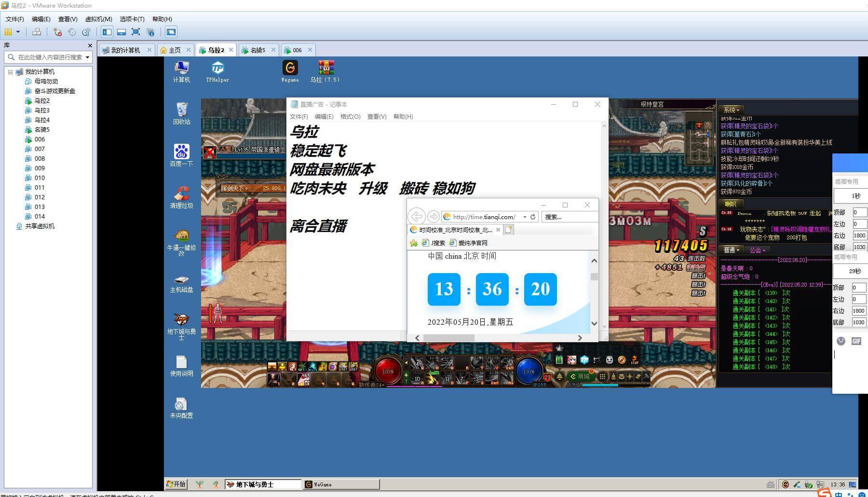Image resolution: width=868 pixels, height=497 pixels.
Task: Switch to the 名骑5 VM tab
Action: (x=258, y=50)
